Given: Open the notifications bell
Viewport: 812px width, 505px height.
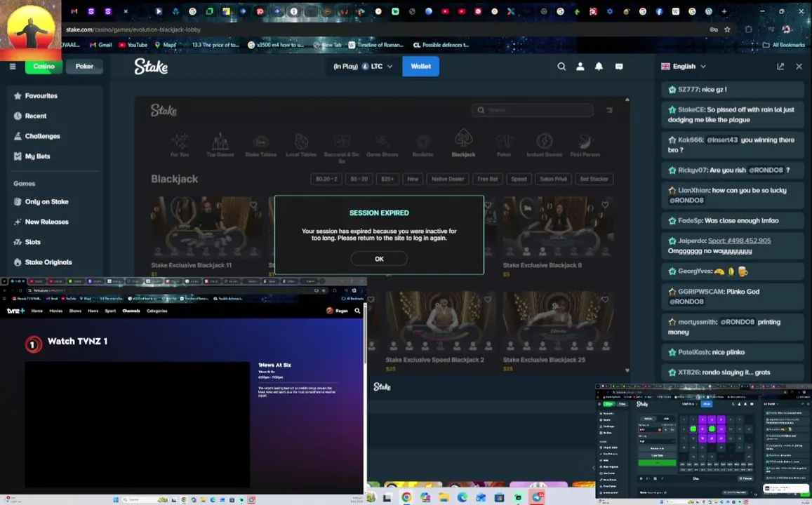Looking at the screenshot, I should 599,66.
